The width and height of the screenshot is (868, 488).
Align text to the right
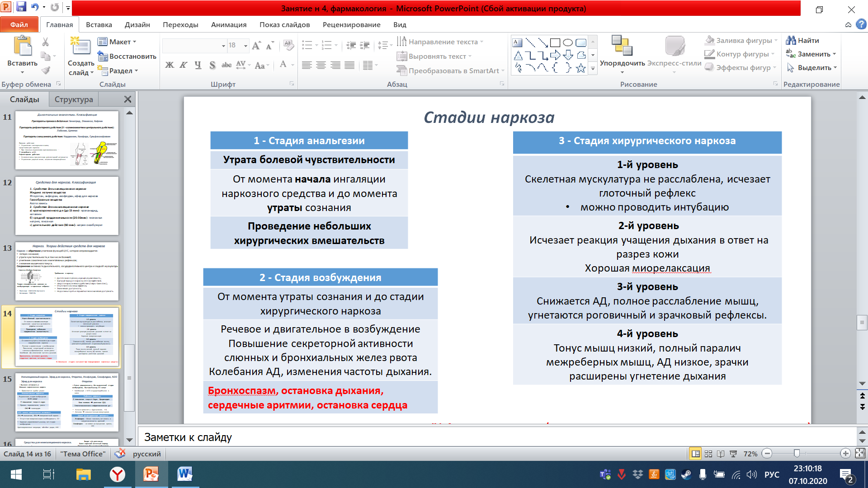tap(335, 65)
